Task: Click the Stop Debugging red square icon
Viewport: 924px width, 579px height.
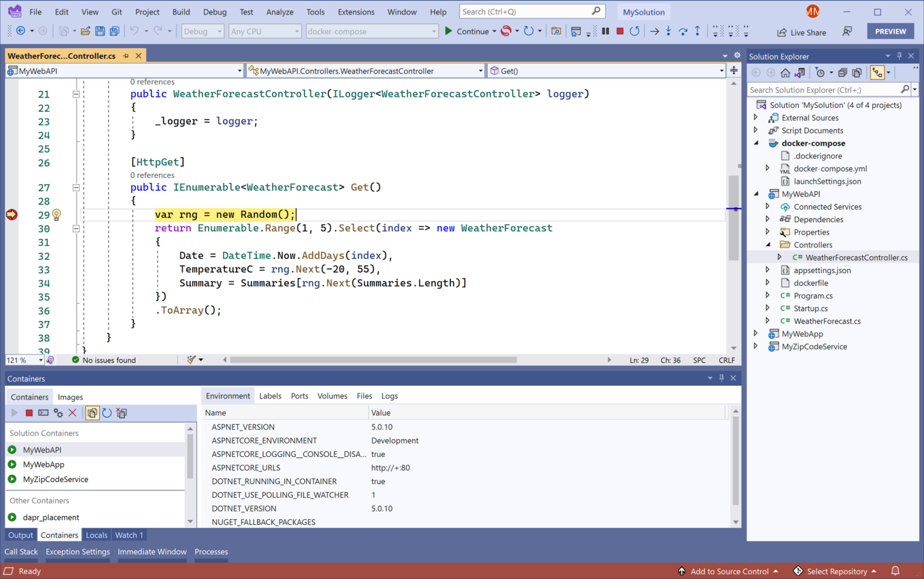Action: tap(620, 31)
